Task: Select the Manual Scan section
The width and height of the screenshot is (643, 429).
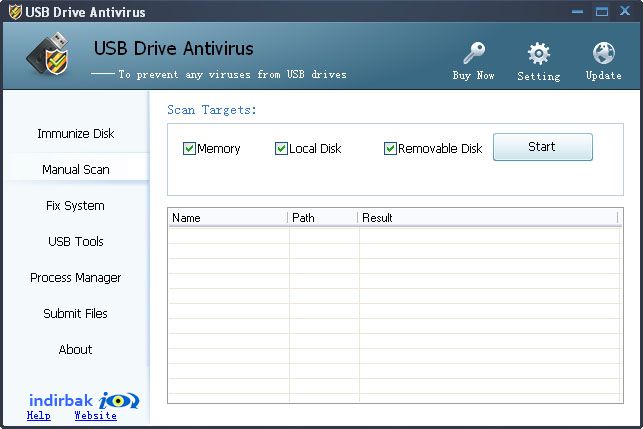Action: point(76,169)
